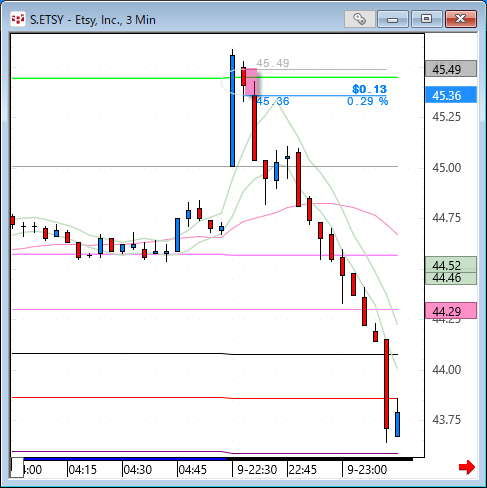Viewport: 487px width, 488px height.
Task: Click the 45.25 price axis label
Action: click(x=446, y=117)
